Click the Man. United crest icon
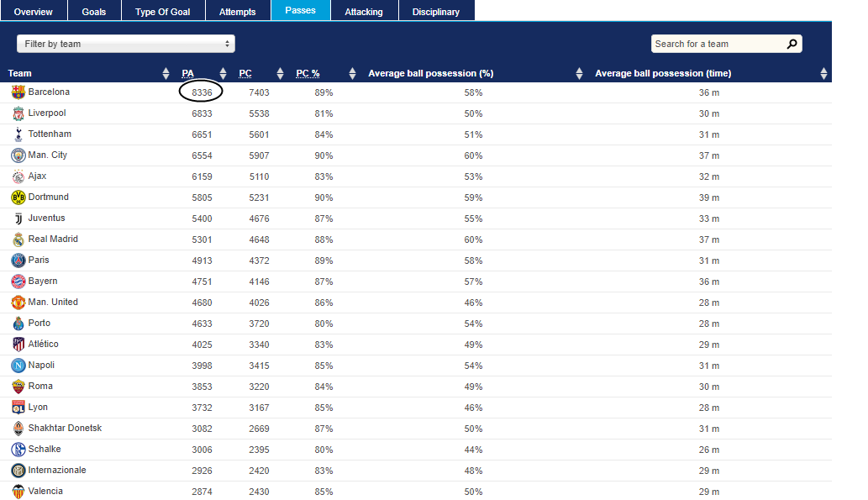Image resolution: width=868 pixels, height=500 pixels. [18, 303]
